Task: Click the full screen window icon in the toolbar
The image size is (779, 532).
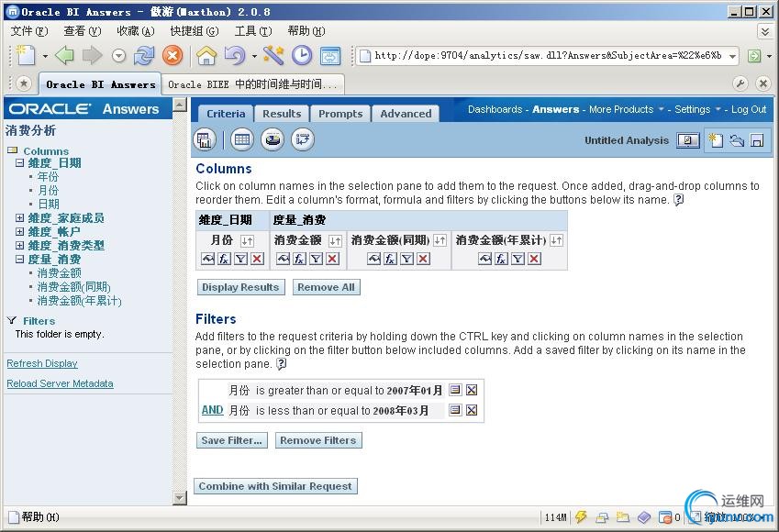Action: pos(330,56)
